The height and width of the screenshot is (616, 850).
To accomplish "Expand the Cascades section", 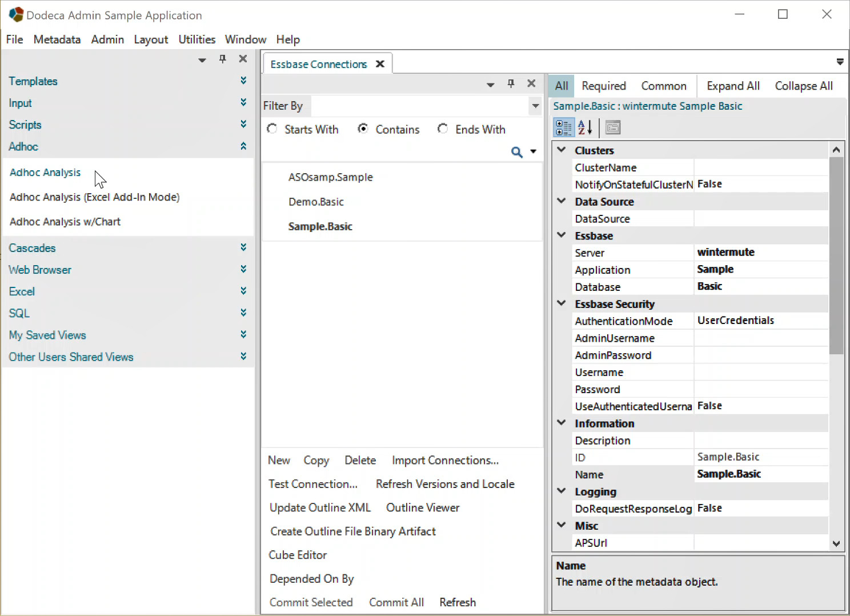I will (243, 247).
